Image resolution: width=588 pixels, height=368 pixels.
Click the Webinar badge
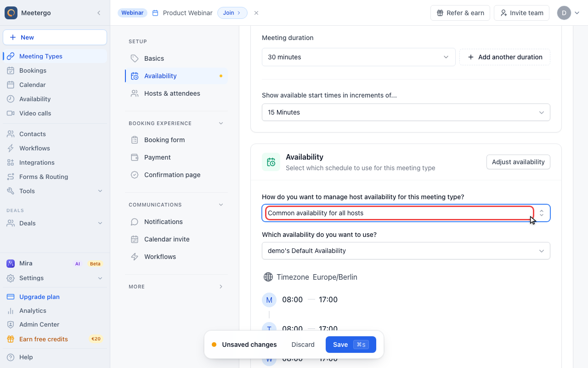[x=132, y=13]
